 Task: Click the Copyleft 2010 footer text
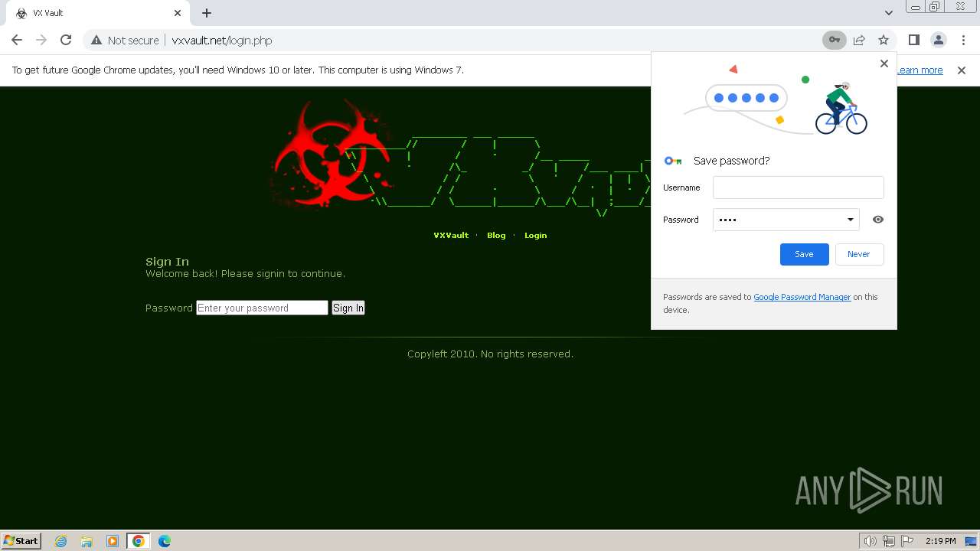[490, 354]
